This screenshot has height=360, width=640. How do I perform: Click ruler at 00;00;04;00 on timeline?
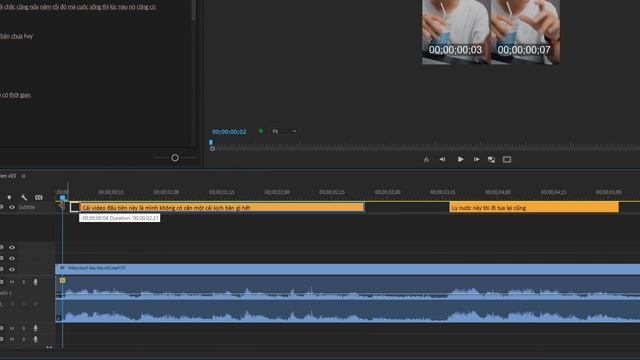pyautogui.click(x=498, y=192)
